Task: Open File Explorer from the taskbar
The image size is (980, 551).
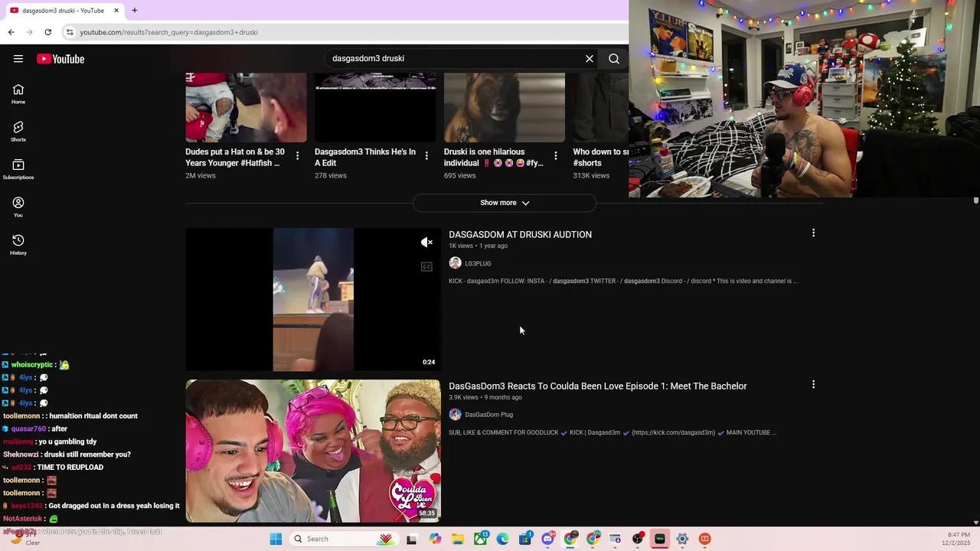Action: [458, 539]
